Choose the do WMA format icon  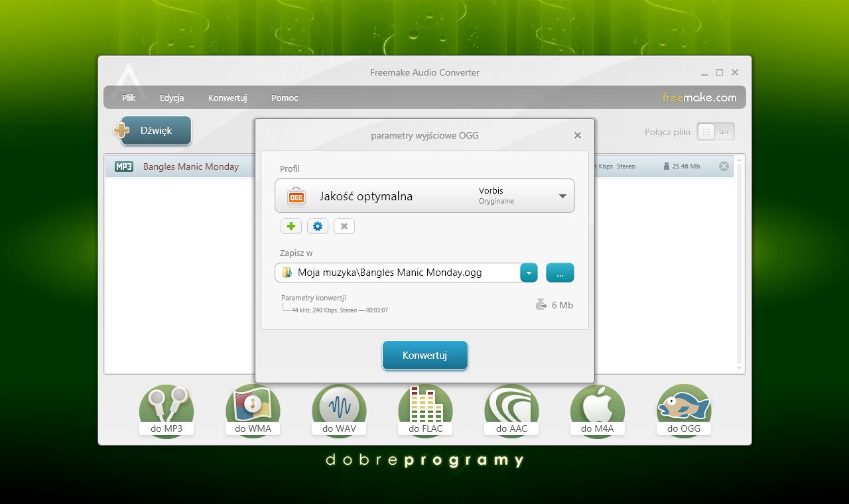point(253,410)
